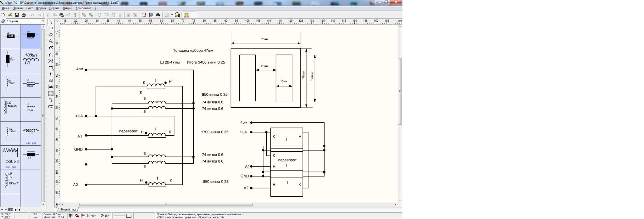
Task: Click the line style preview in status bar
Action: click(x=119, y=216)
